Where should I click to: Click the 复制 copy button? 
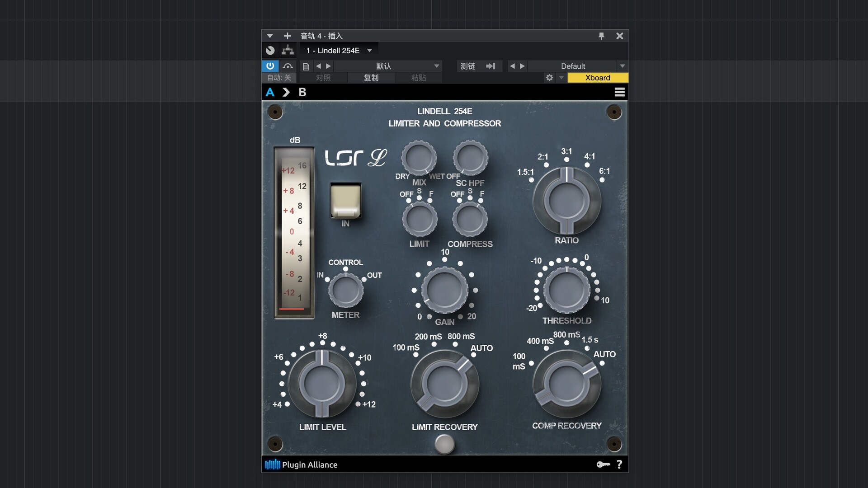click(371, 78)
